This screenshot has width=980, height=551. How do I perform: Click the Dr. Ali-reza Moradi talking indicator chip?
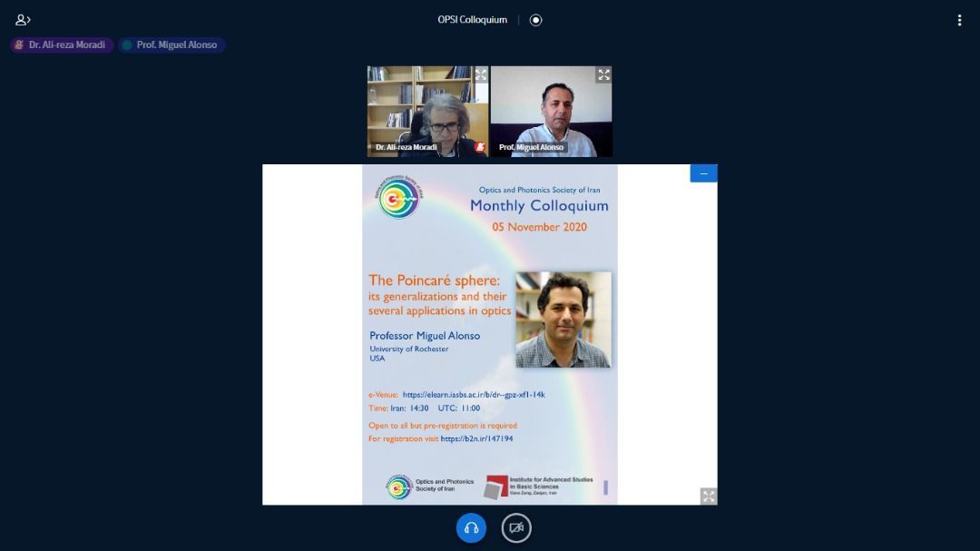pos(62,44)
